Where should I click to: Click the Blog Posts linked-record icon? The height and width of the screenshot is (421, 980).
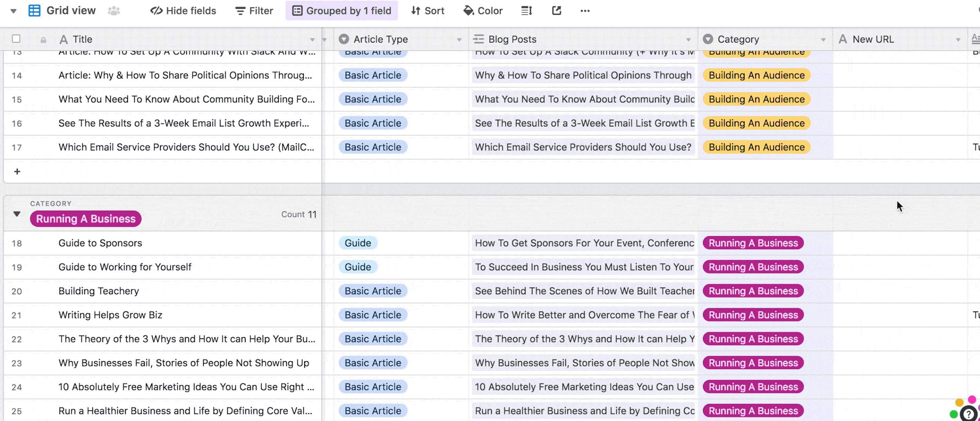pyautogui.click(x=478, y=39)
